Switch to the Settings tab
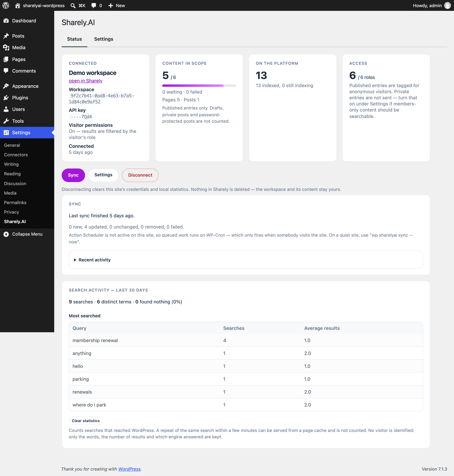Screen dimensions: 454x476 click(x=104, y=39)
